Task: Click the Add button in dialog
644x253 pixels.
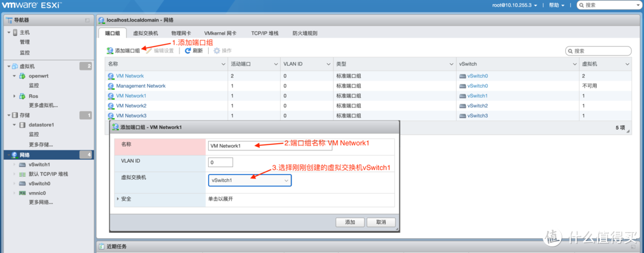Action: [350, 222]
